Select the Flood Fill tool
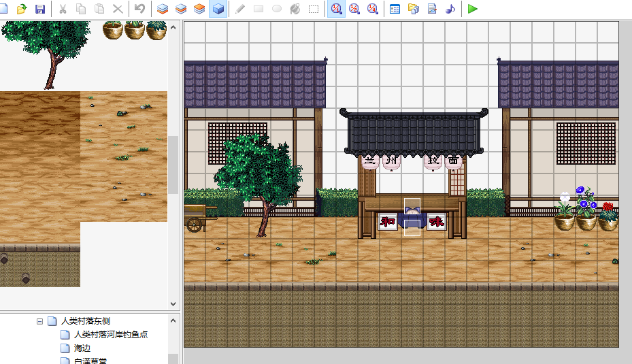 tap(295, 8)
